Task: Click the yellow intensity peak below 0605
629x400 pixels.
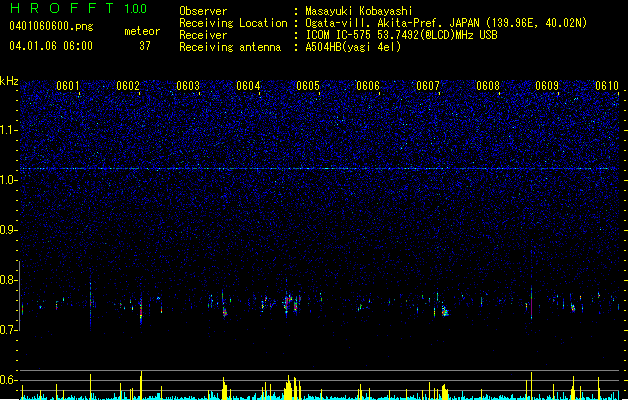Action: 289,388
